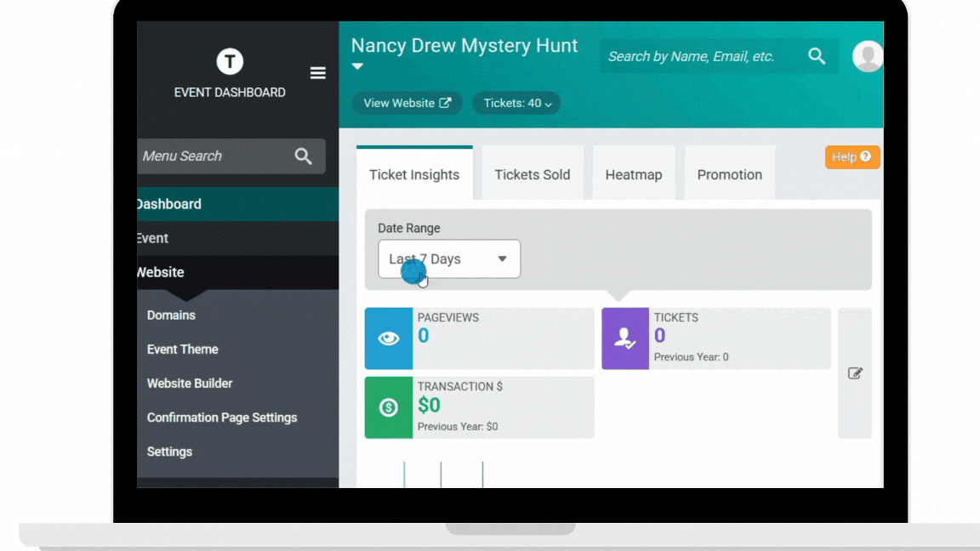The image size is (980, 551).
Task: Open Settings under Website
Action: click(x=169, y=452)
